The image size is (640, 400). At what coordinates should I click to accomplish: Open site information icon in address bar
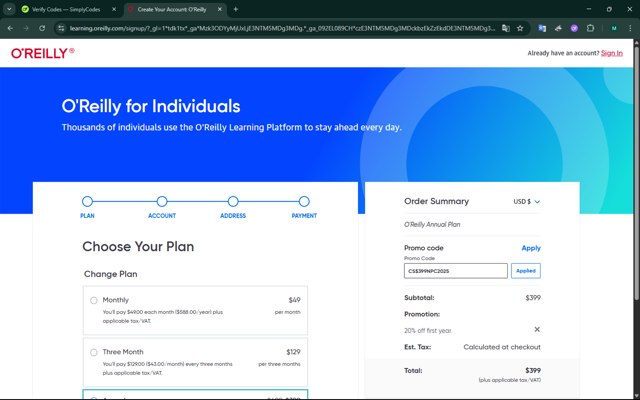(61, 28)
